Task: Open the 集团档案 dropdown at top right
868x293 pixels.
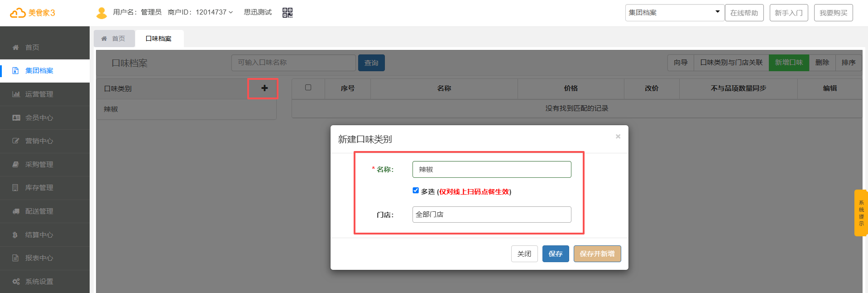Action: [x=674, y=13]
